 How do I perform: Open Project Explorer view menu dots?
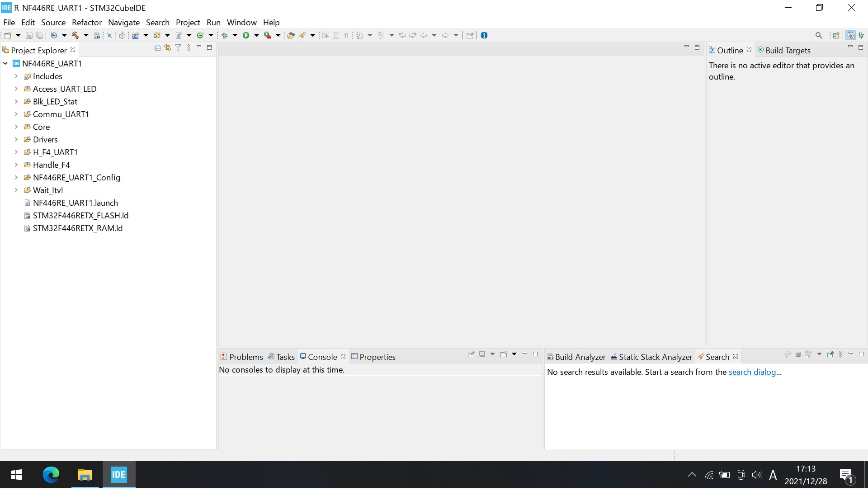point(189,47)
